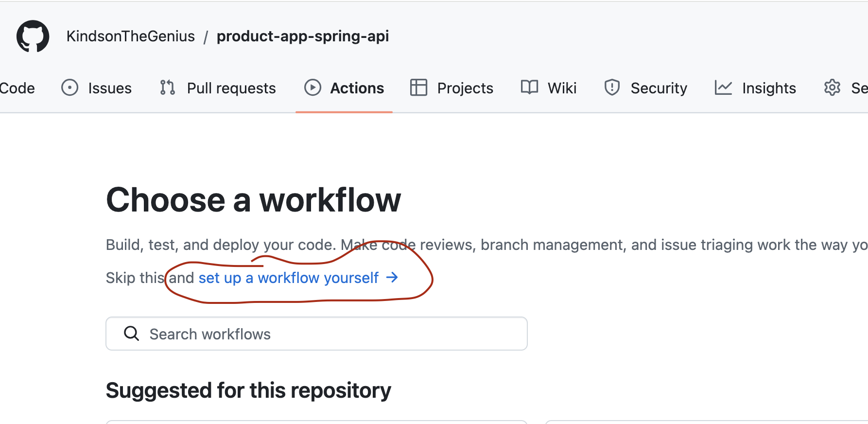The width and height of the screenshot is (868, 424).
Task: Open the KindsonTheGenius profile link
Action: point(131,36)
